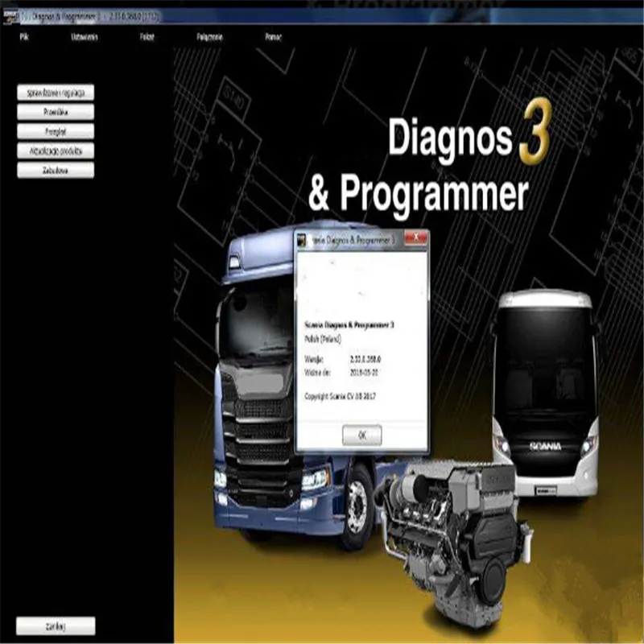Click the Ważne do expiry date value
This screenshot has height=644, width=644.
364,373
